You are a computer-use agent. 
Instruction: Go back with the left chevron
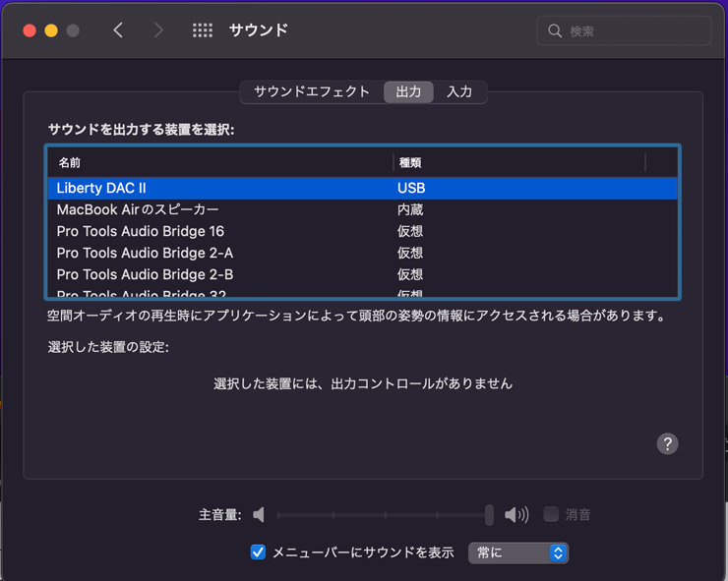(118, 30)
